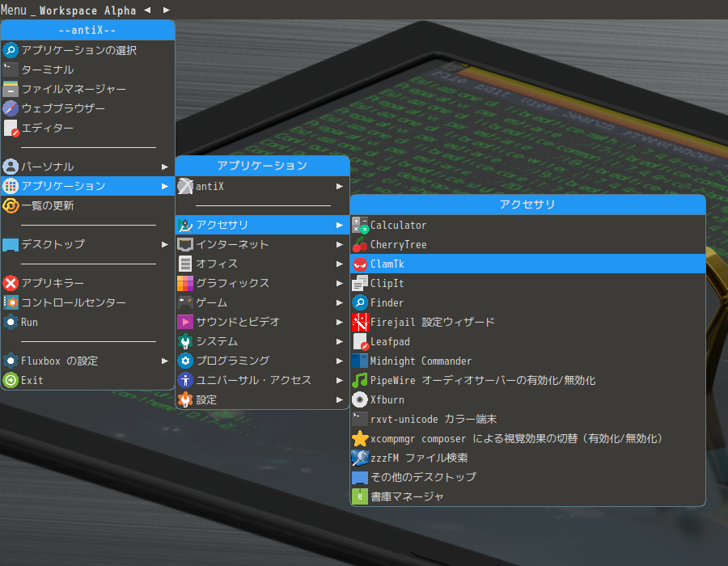Click the 一覧の更新 refresh icon
This screenshot has height=566, width=728.
coord(11,205)
